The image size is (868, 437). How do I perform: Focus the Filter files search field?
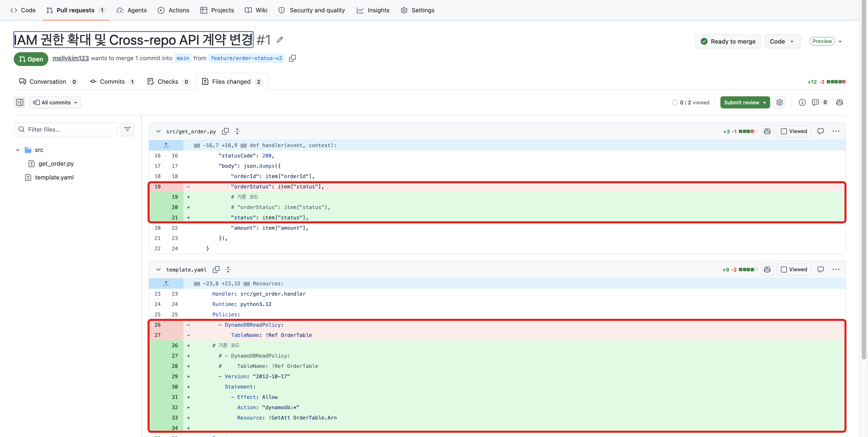click(x=66, y=129)
